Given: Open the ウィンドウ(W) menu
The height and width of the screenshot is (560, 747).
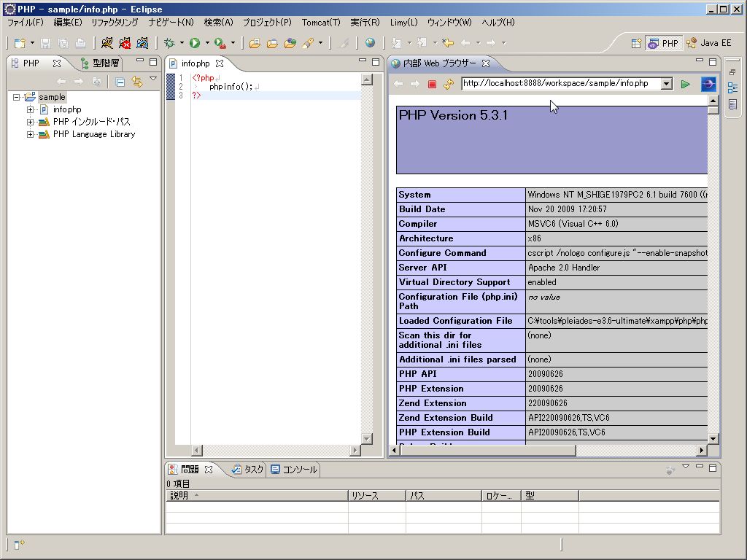Looking at the screenshot, I should [x=449, y=23].
